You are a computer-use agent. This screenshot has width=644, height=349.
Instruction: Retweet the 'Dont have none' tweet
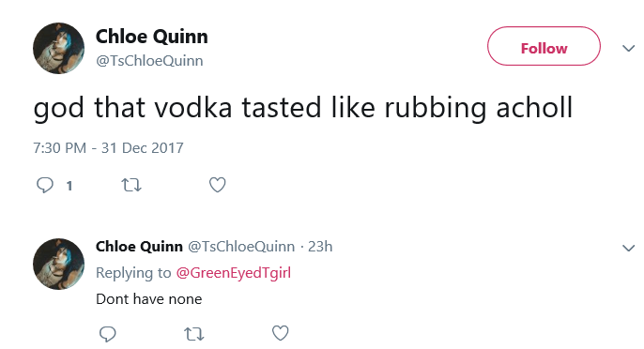point(193,334)
